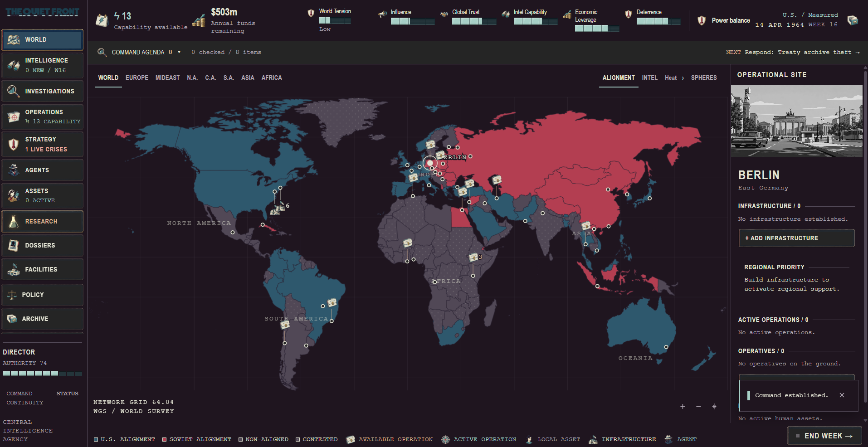Click the Director authority progress bar
The image size is (868, 447).
tap(42, 374)
